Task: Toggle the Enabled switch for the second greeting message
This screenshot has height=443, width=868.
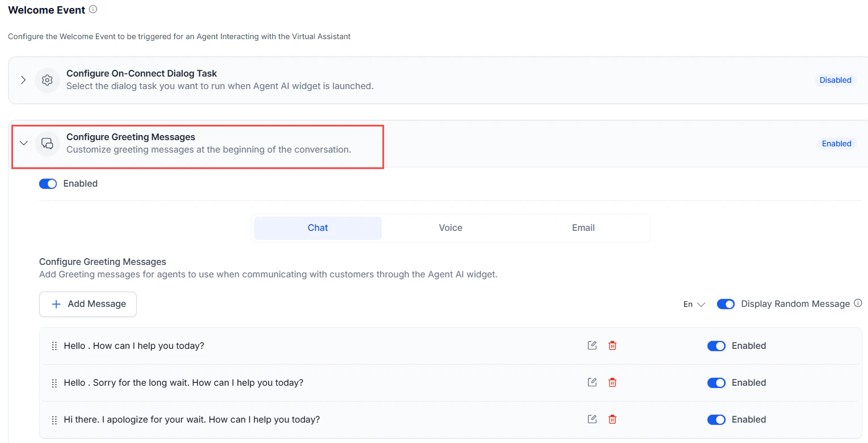Action: [717, 382]
